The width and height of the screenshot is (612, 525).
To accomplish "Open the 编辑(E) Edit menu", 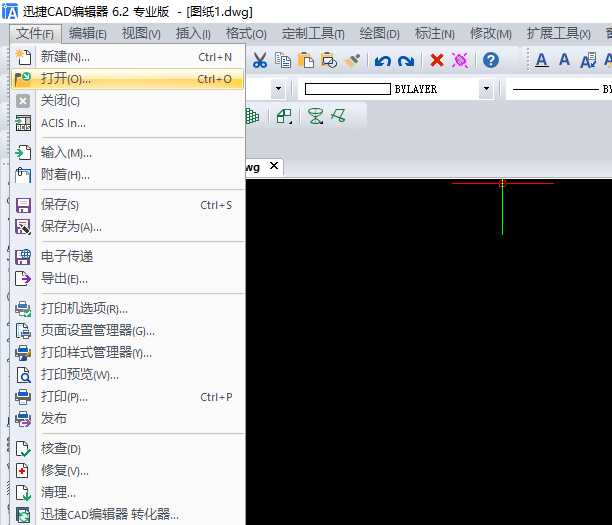I will (88, 34).
